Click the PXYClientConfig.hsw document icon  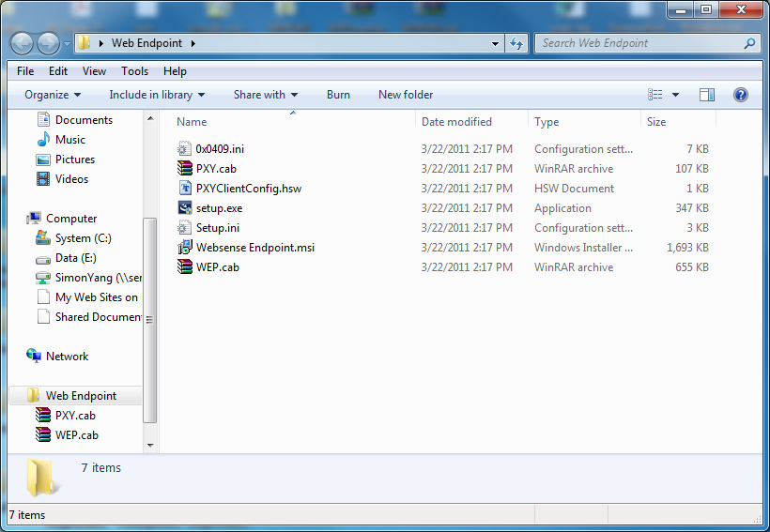point(184,188)
